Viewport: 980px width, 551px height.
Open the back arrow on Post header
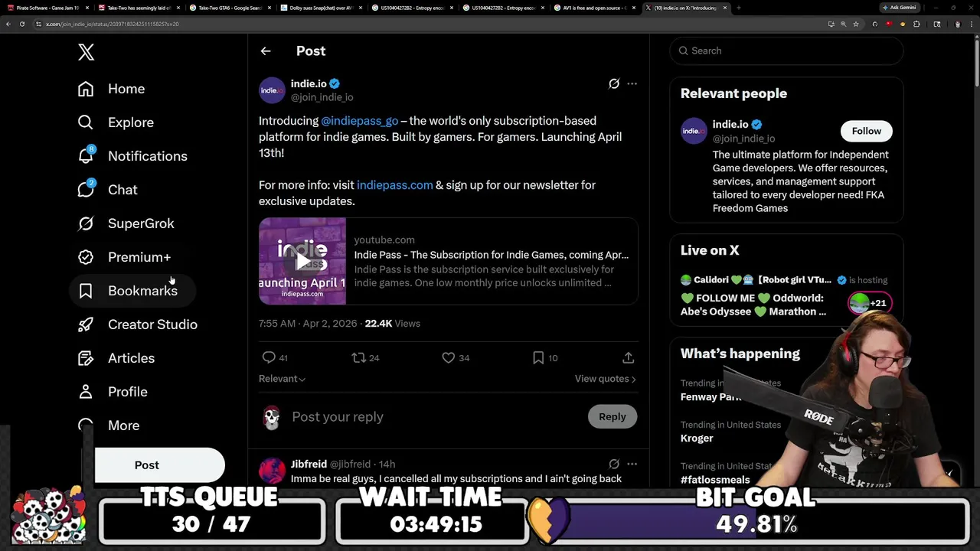point(266,51)
